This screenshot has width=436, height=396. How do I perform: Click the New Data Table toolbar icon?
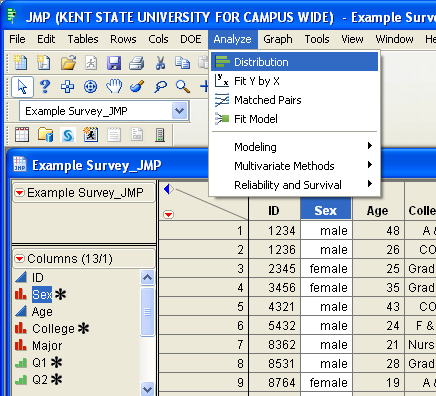(x=21, y=62)
